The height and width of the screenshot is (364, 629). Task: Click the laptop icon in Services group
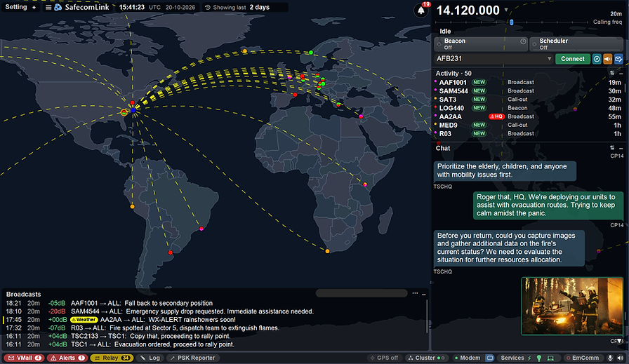click(x=551, y=358)
